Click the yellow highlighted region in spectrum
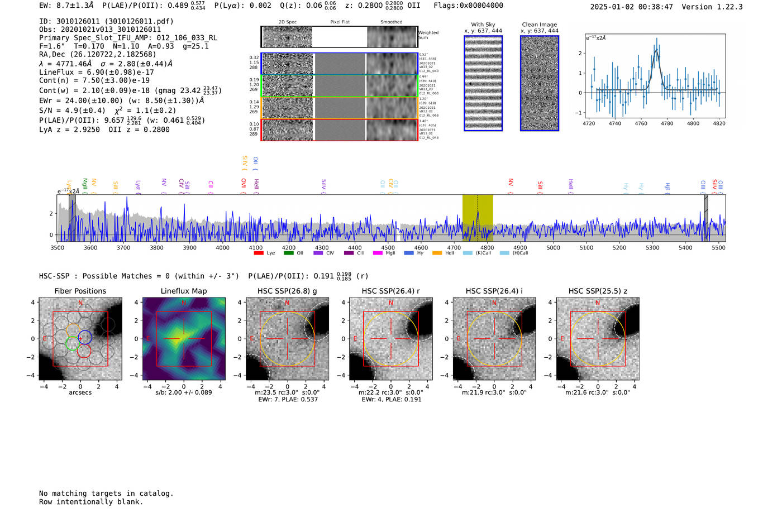The image size is (782, 532). 478,218
